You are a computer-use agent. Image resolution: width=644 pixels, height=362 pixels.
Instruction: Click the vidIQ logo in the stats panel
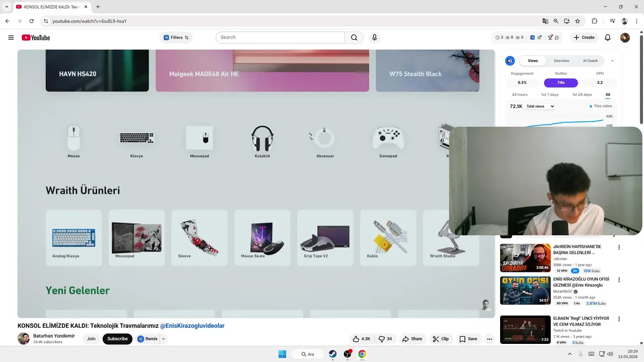tap(510, 61)
